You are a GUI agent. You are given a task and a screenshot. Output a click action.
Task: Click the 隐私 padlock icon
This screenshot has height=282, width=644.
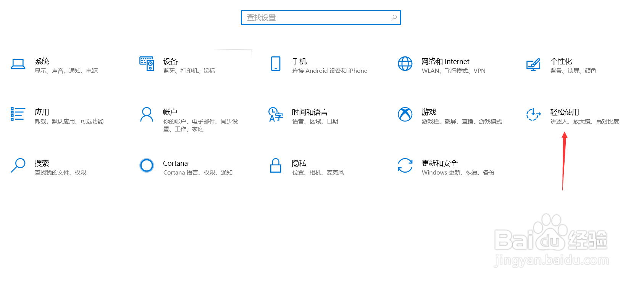pos(276,165)
